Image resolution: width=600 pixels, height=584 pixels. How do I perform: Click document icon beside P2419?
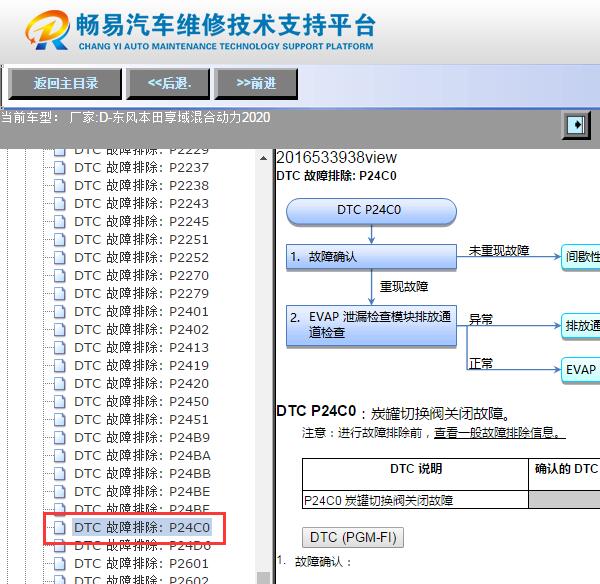tap(59, 365)
